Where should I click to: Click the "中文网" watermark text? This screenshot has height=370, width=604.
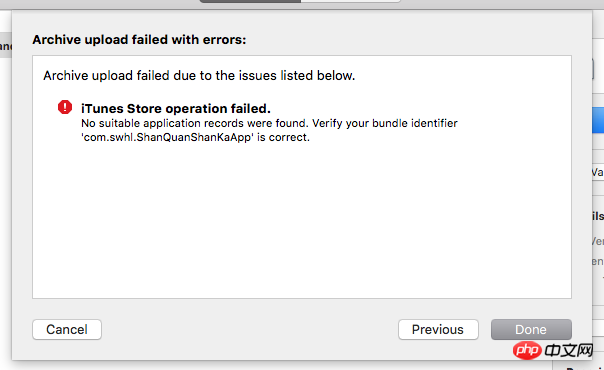point(569,350)
